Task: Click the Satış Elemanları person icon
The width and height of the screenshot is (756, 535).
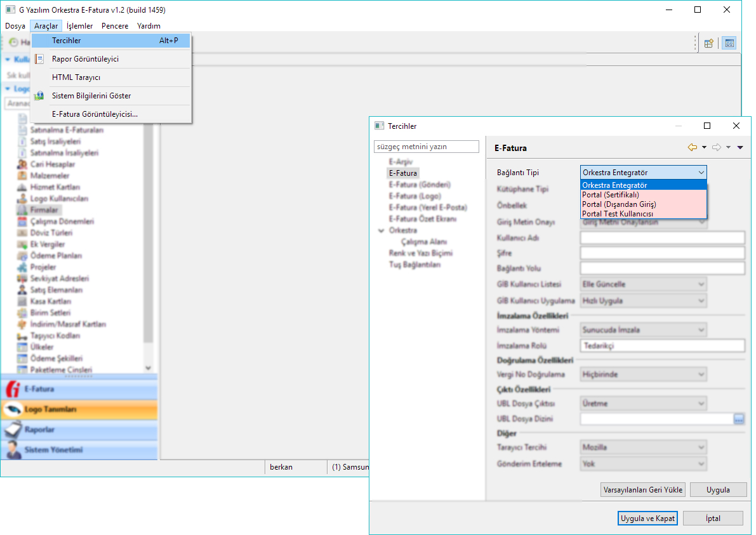Action: click(x=22, y=289)
